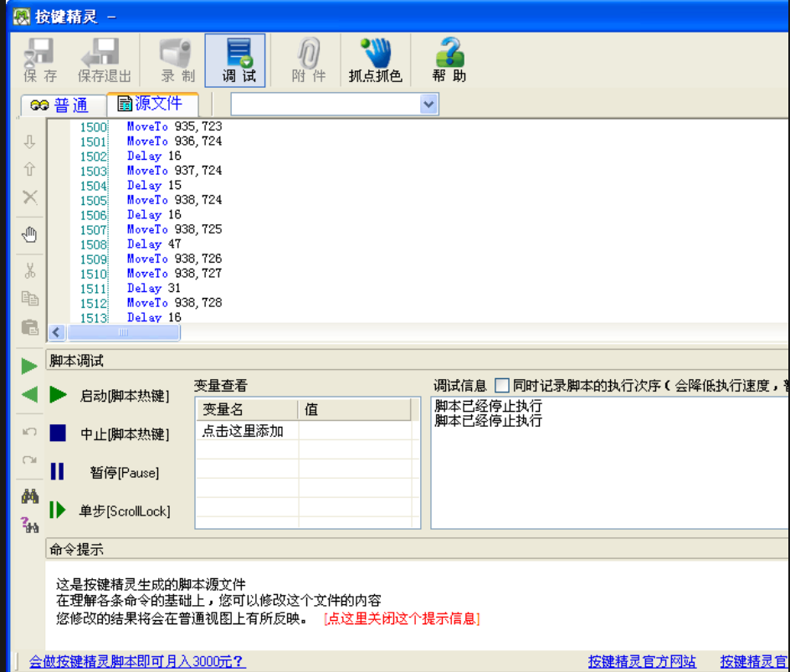The height and width of the screenshot is (672, 790).
Task: Open the Help (帮助) icon
Action: (449, 60)
